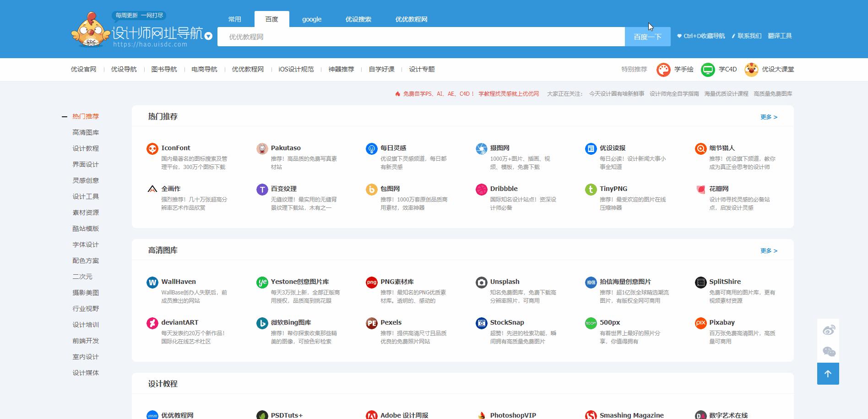The image size is (868, 419).
Task: Click the 学C4D green icon
Action: click(708, 69)
